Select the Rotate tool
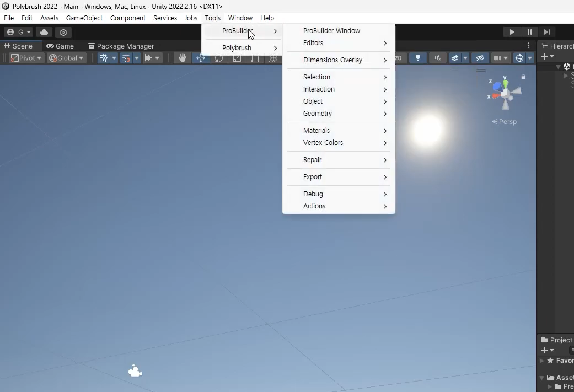 pos(219,58)
